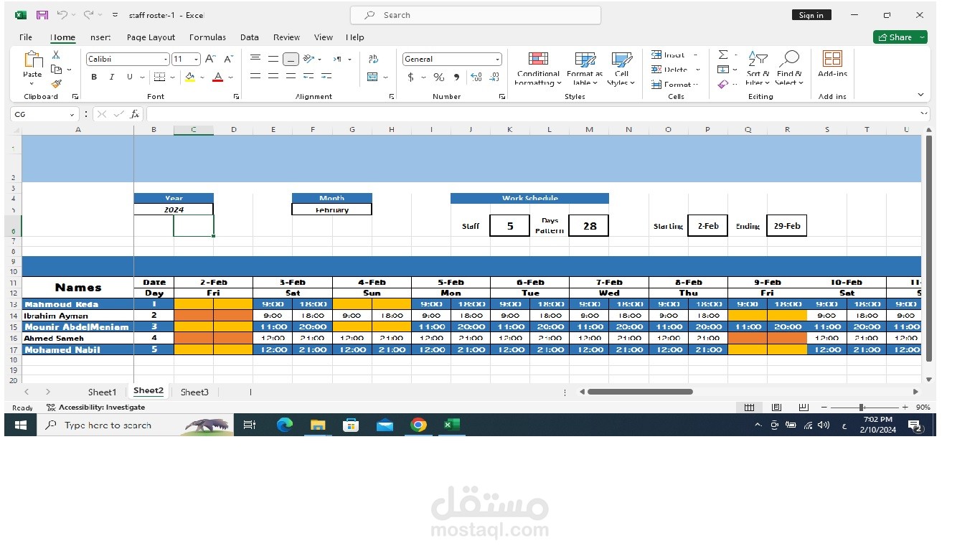Click the zoom slider handle
Screen dimensions: 980x551
pos(861,407)
